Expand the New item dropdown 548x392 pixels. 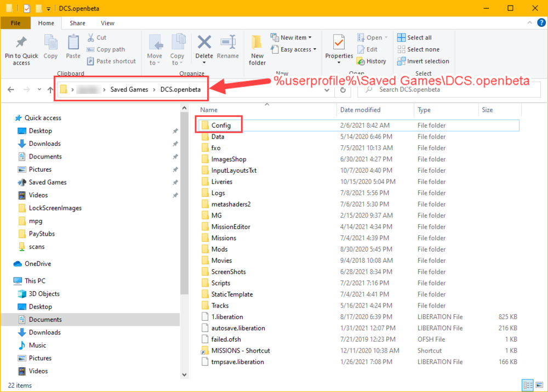pyautogui.click(x=291, y=37)
